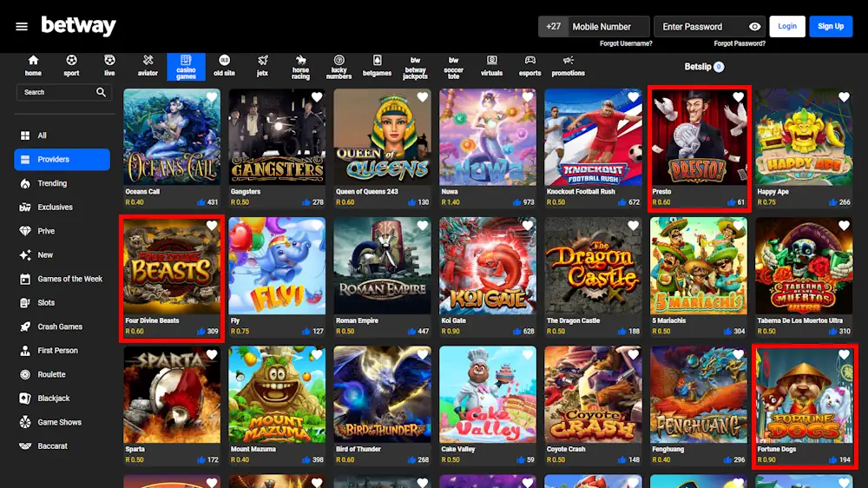
Task: Open soccer tote
Action: 453,68
